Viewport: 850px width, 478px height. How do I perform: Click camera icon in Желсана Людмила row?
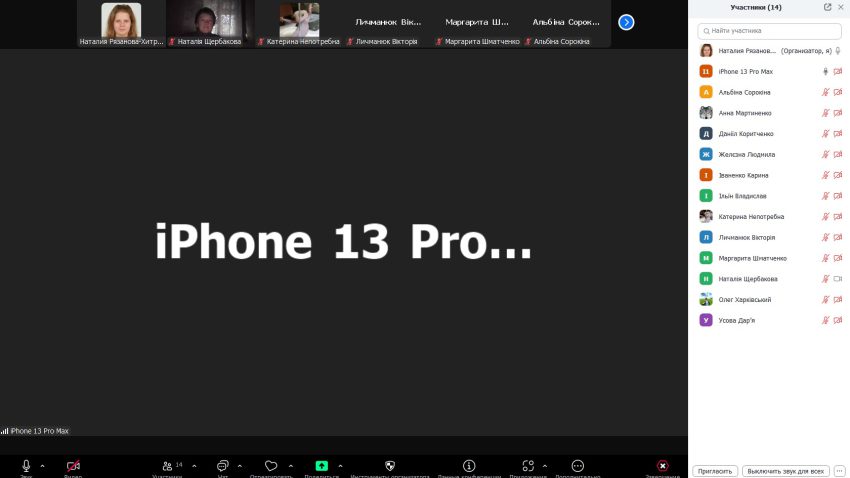point(838,154)
